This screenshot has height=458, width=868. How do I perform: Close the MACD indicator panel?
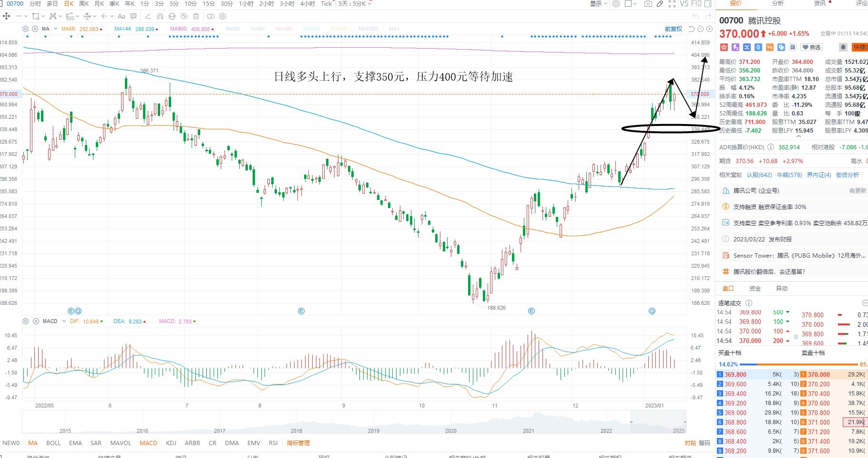click(x=35, y=321)
